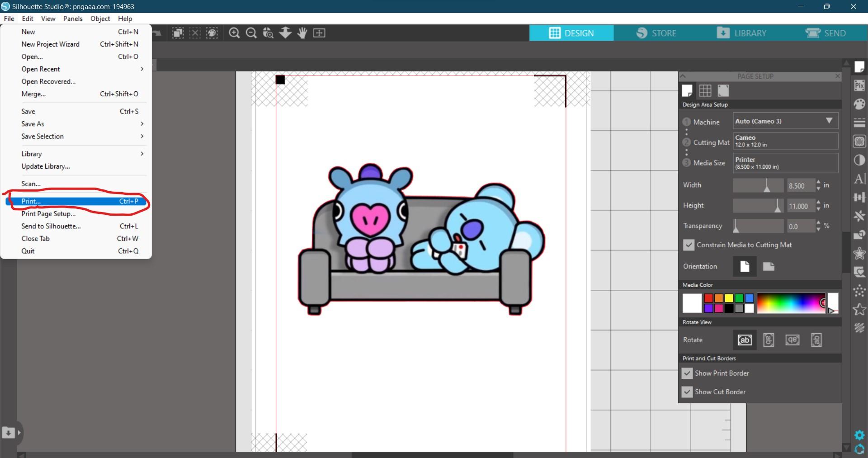
Task: Toggle Show Print Border checkbox
Action: point(687,373)
